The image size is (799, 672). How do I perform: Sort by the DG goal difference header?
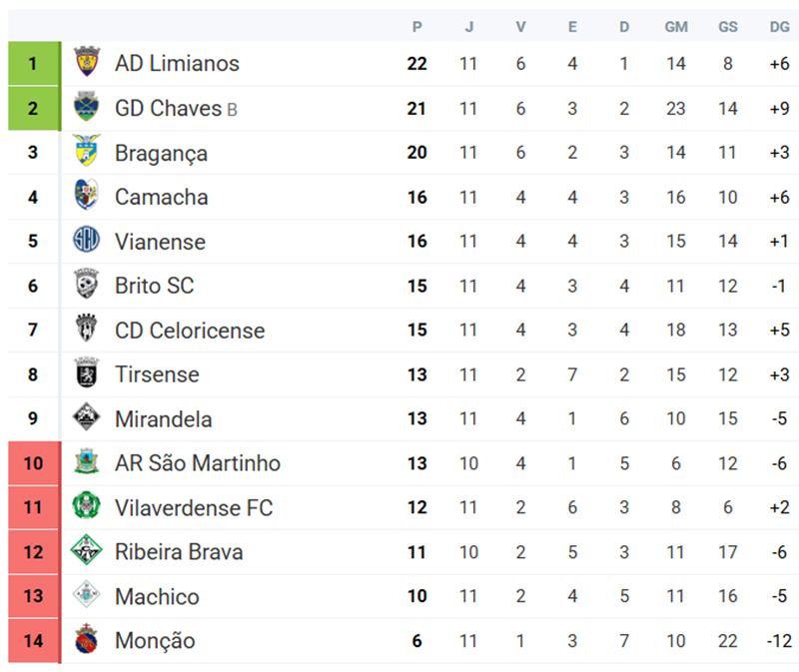pyautogui.click(x=779, y=27)
